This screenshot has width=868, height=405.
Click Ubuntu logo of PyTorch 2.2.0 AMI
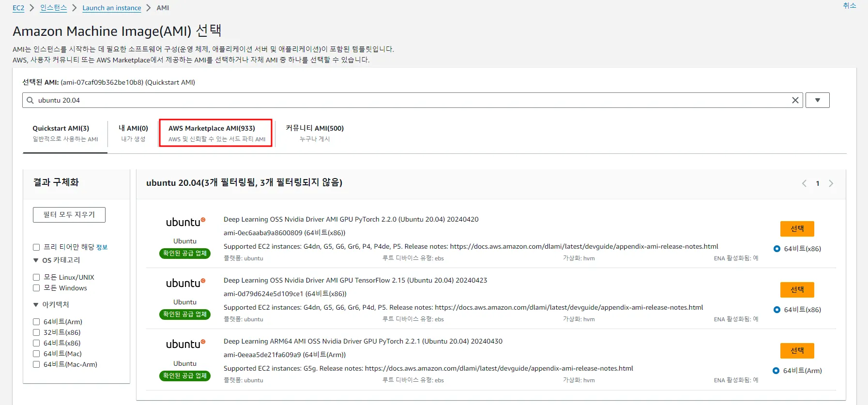coord(185,222)
